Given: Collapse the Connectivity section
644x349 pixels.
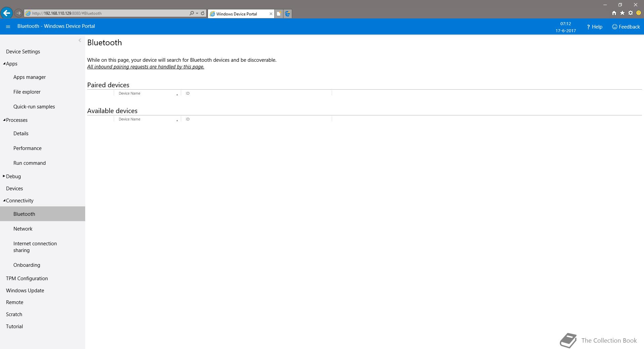Looking at the screenshot, I should 4,201.
